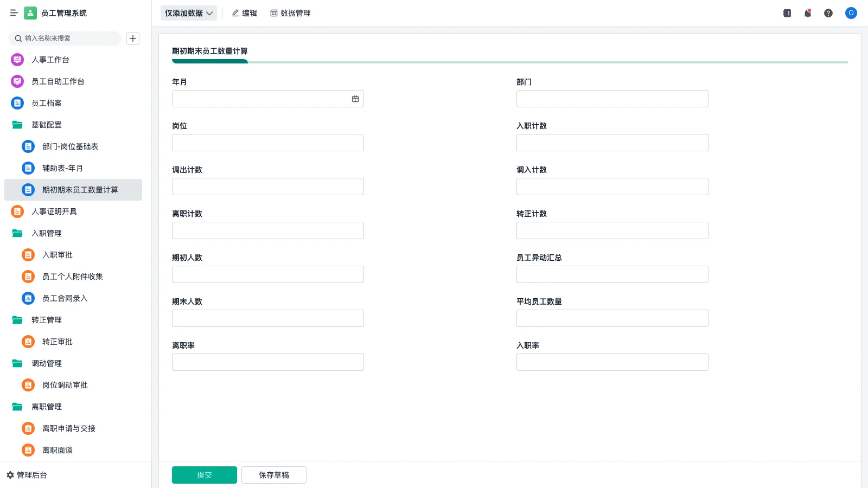Open the user avatar menu
Image resolution: width=868 pixels, height=488 pixels.
[x=851, y=13]
